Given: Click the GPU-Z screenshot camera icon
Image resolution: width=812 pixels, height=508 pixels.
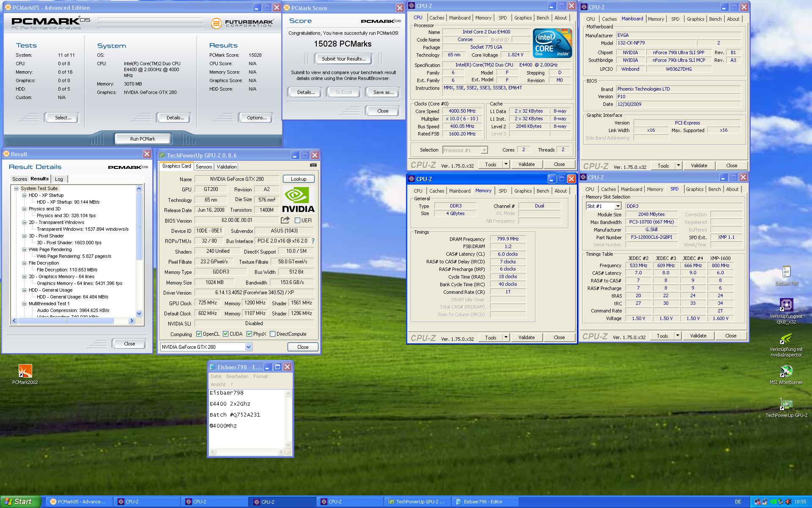Looking at the screenshot, I should [x=313, y=165].
